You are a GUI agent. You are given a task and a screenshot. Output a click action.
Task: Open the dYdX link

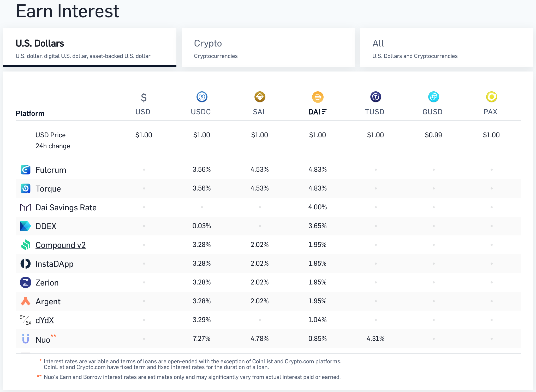[44, 320]
